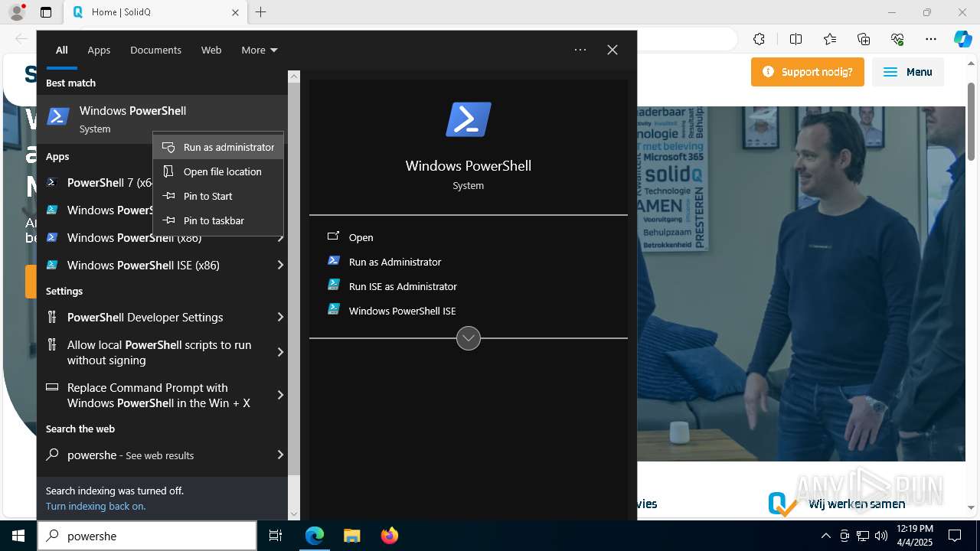Close the Home | SolidQ tab

click(235, 12)
